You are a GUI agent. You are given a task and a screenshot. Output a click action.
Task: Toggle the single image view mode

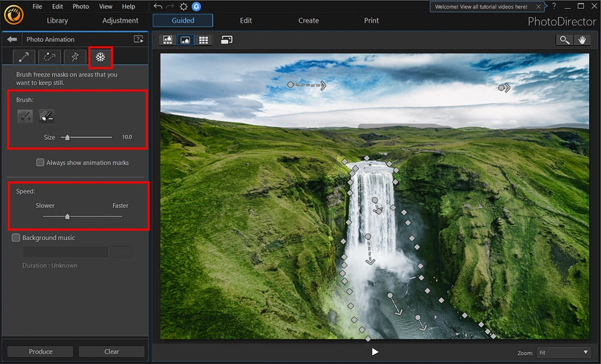(186, 40)
